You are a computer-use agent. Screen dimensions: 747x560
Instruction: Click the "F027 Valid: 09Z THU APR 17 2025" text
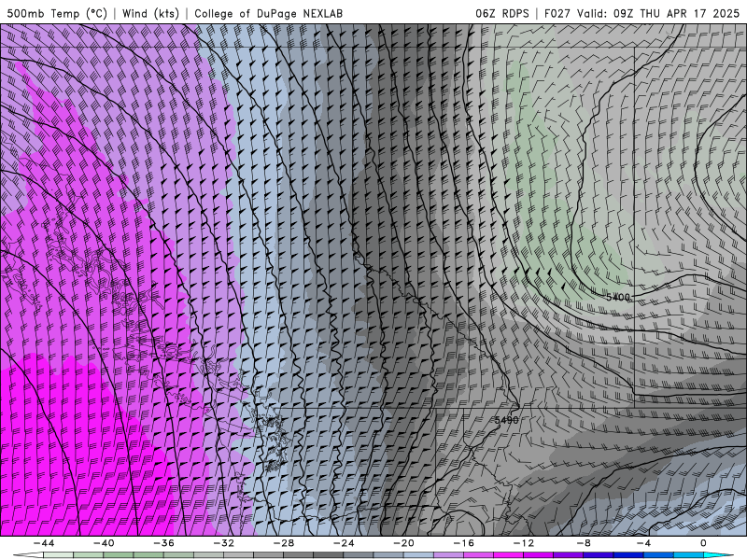click(641, 13)
